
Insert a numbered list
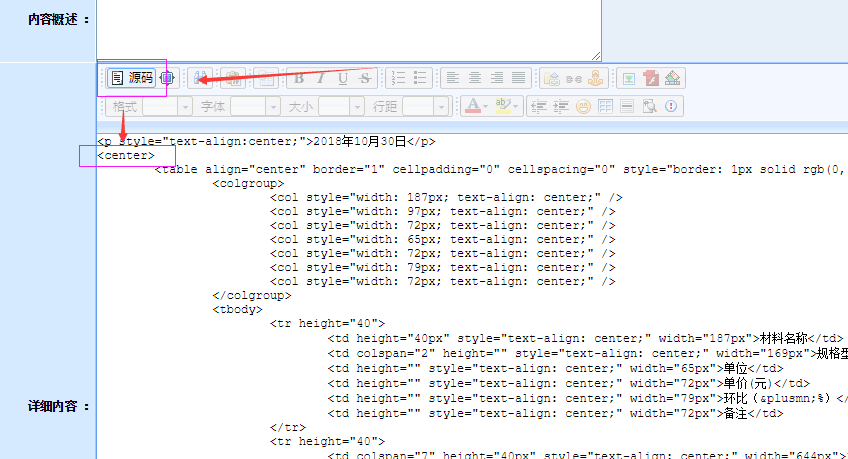pyautogui.click(x=399, y=78)
